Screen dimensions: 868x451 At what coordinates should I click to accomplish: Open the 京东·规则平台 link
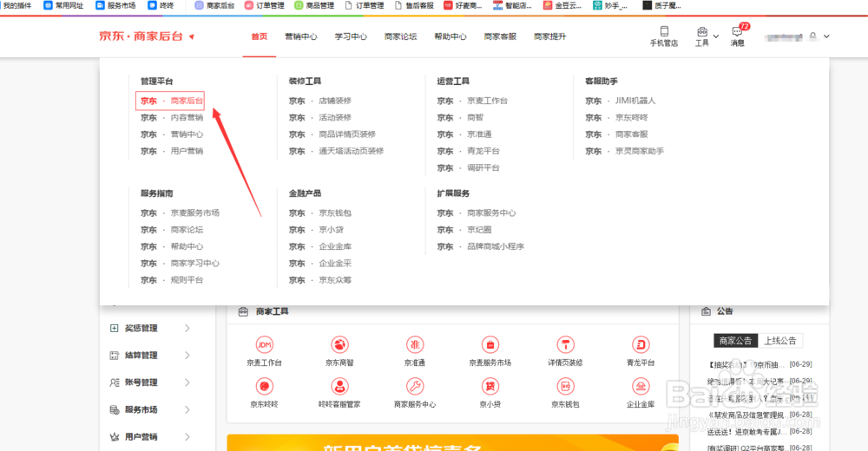coord(172,280)
